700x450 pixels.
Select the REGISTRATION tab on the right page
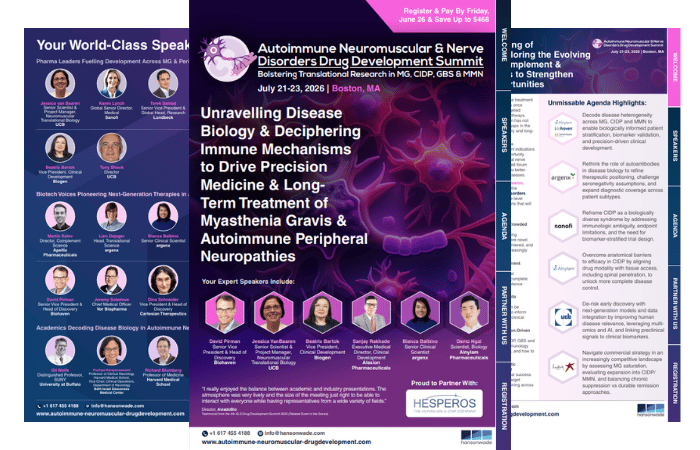pos(674,383)
